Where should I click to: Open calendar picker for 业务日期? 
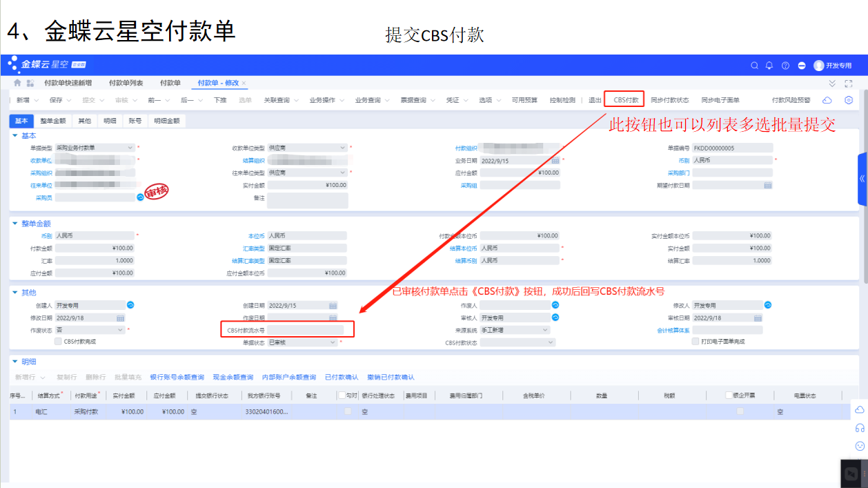pos(555,160)
